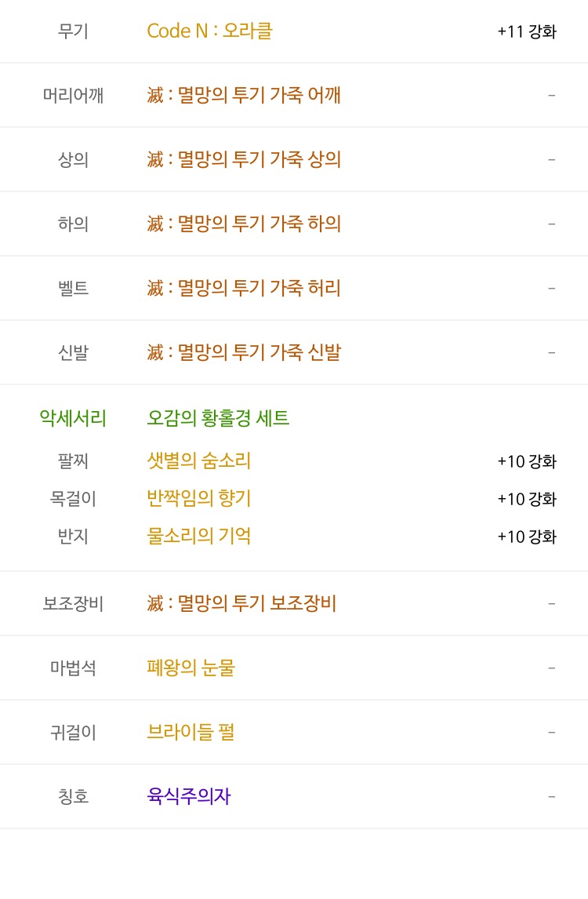Select the 반짝임의 향기 necklace item

[198, 498]
